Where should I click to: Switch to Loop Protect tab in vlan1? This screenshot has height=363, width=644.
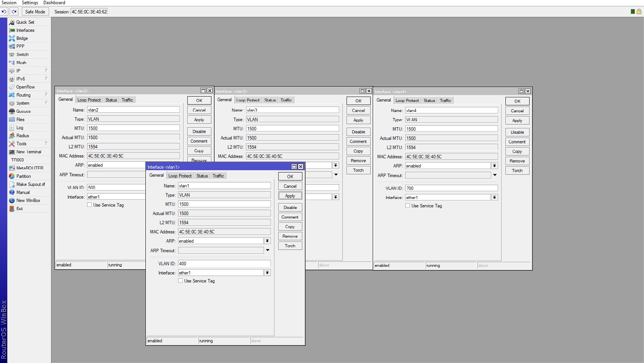tap(180, 176)
